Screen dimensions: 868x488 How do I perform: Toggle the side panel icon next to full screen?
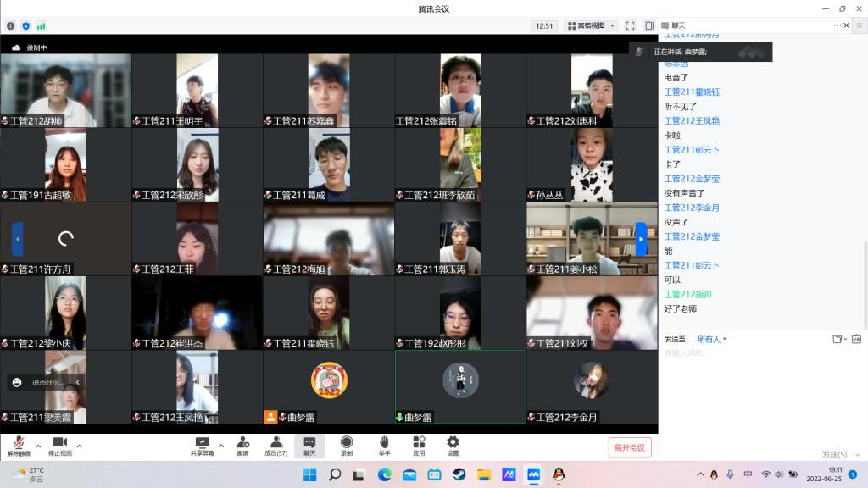pos(649,26)
